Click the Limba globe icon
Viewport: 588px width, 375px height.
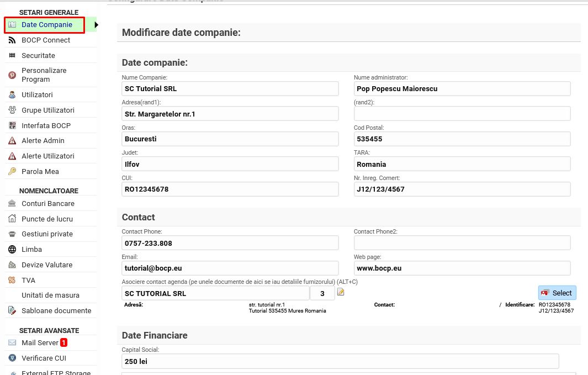point(12,250)
